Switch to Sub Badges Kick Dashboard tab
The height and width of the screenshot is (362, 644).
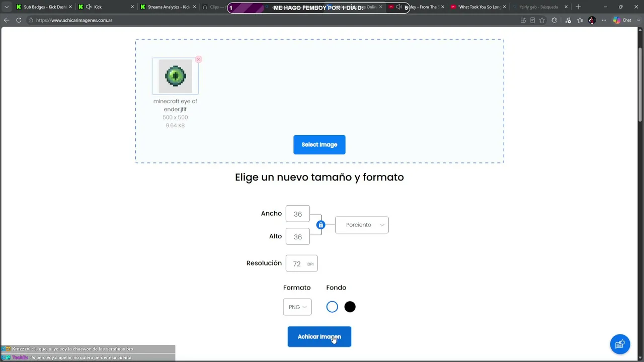point(44,7)
